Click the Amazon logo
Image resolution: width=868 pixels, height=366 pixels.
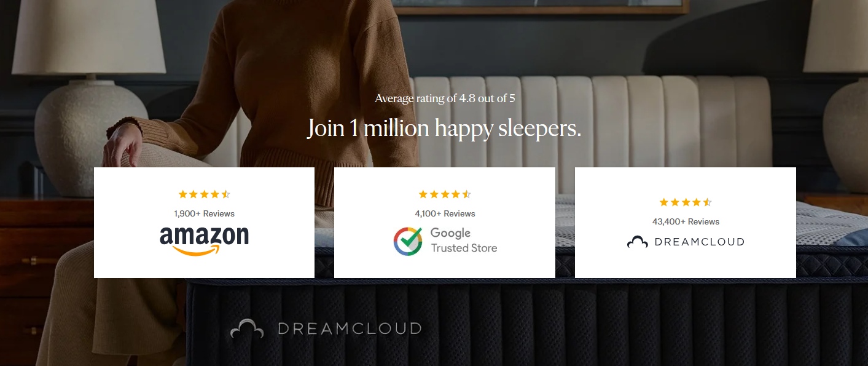tap(204, 241)
